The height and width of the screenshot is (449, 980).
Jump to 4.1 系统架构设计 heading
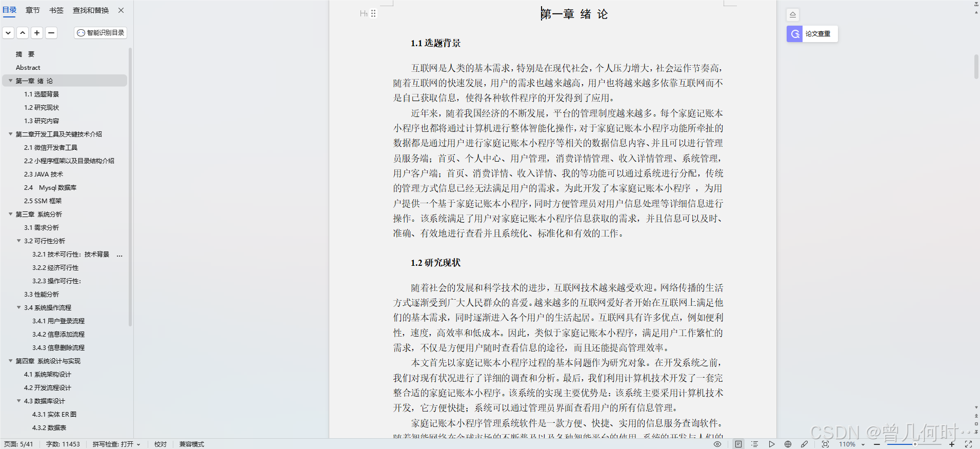[48, 374]
